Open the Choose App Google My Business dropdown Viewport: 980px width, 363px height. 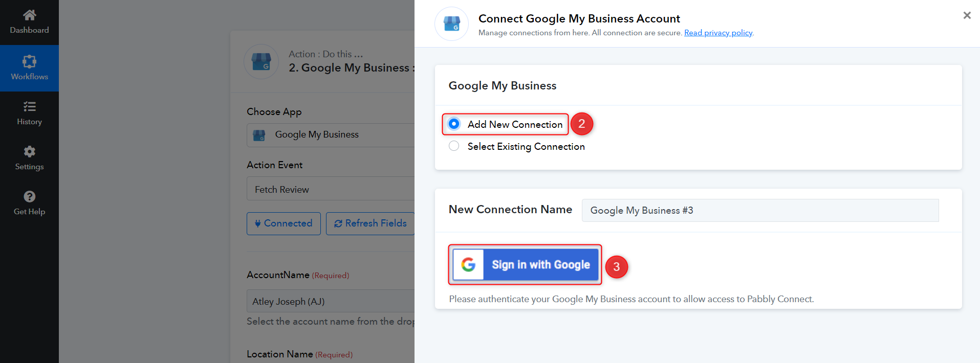pyautogui.click(x=331, y=135)
